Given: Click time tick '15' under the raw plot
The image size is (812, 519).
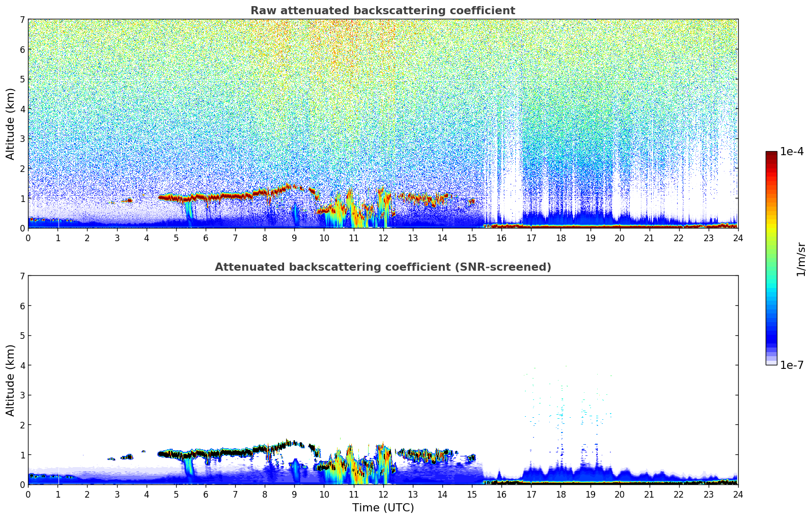Looking at the screenshot, I should (472, 238).
